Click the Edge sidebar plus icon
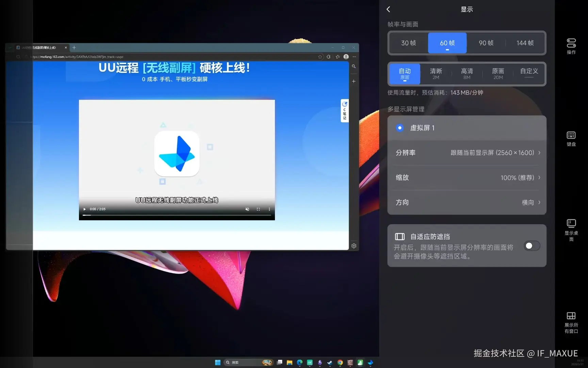This screenshot has width=588, height=368. coord(354,81)
